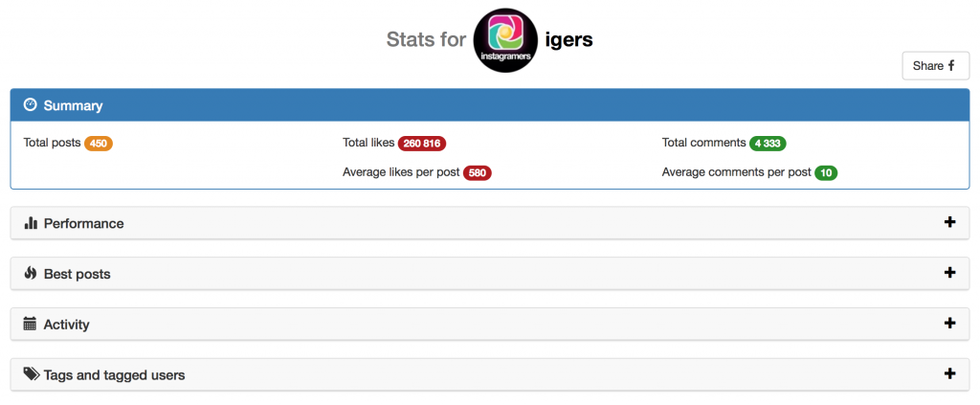
Task: Expand Tags and tagged users plus
Action: (950, 374)
